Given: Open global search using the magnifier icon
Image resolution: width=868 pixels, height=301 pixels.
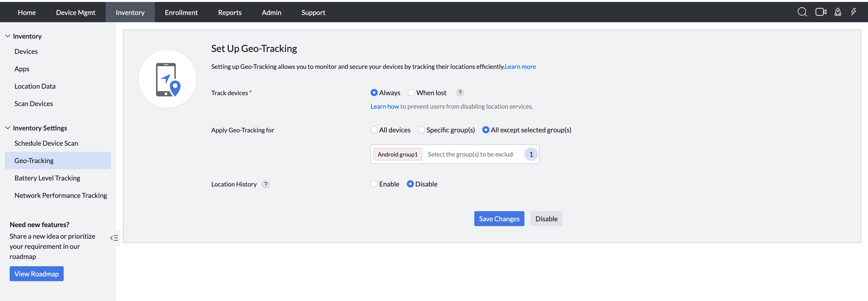Looking at the screenshot, I should click(x=802, y=12).
